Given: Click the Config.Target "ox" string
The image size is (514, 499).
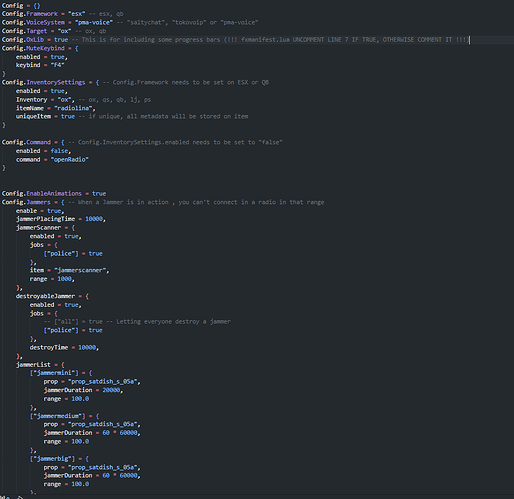Looking at the screenshot, I should point(64,31).
